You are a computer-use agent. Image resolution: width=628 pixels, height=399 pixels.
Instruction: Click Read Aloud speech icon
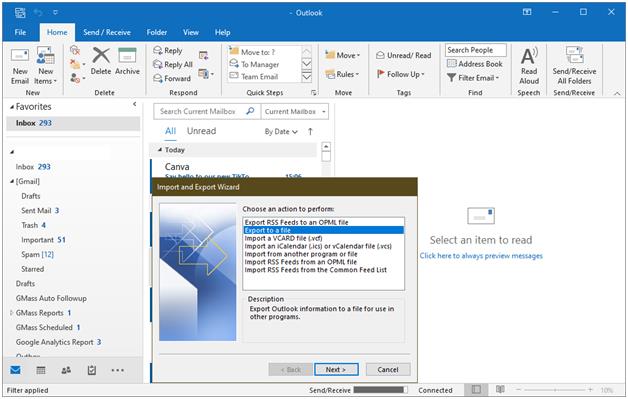529,56
